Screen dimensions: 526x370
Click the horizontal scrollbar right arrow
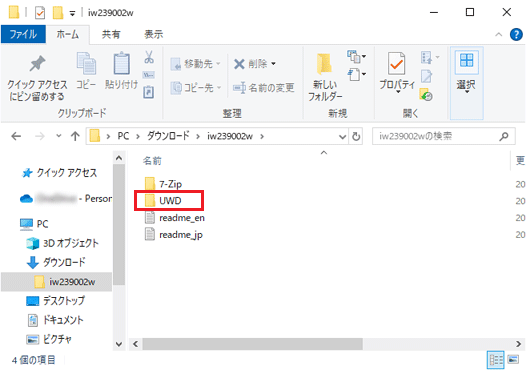(x=518, y=344)
